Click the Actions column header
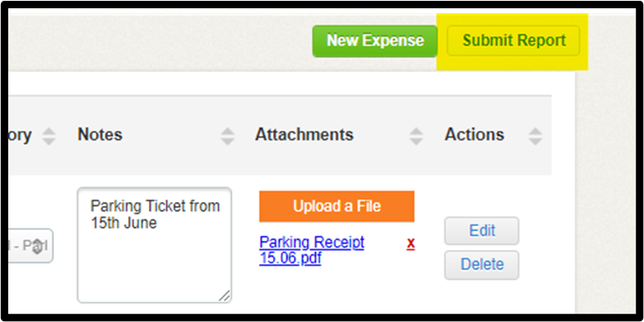Image resolution: width=644 pixels, height=322 pixels. click(474, 135)
